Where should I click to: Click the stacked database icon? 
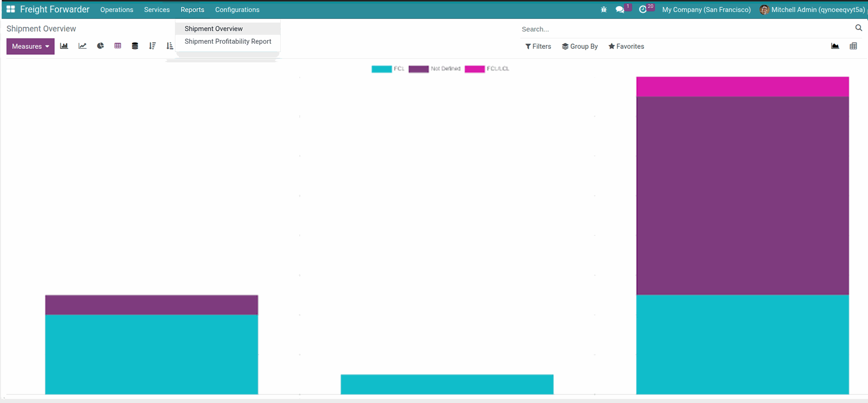pyautogui.click(x=135, y=46)
